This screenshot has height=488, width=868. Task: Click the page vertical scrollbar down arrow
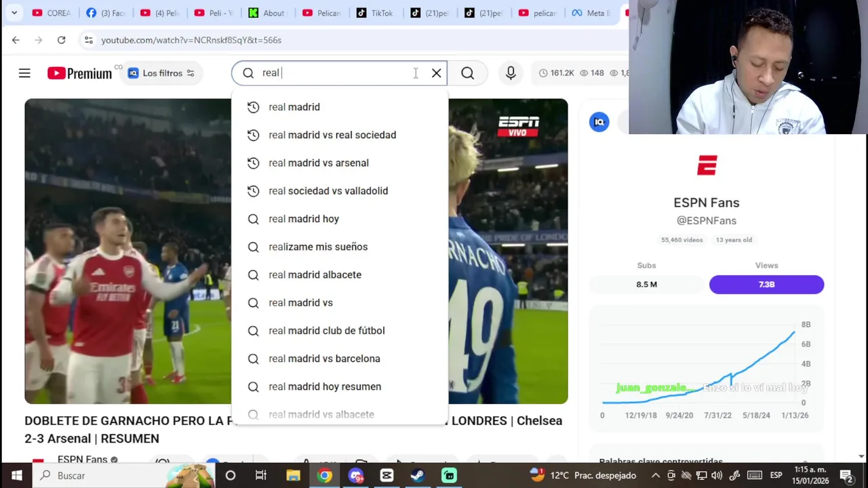click(x=861, y=457)
